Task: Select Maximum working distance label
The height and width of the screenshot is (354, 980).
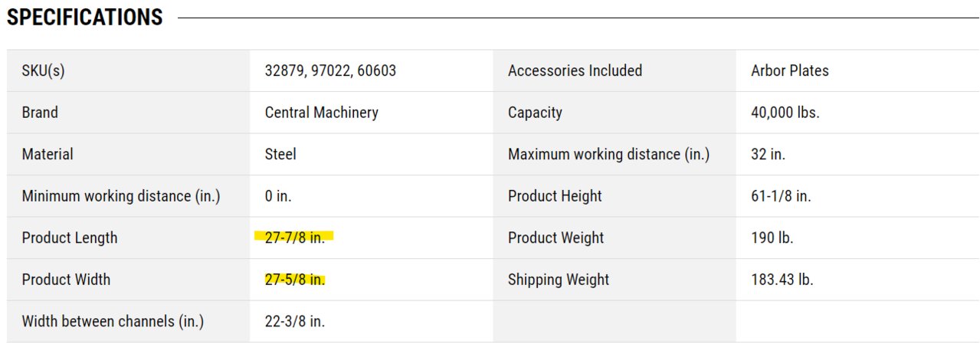Action: pos(608,154)
